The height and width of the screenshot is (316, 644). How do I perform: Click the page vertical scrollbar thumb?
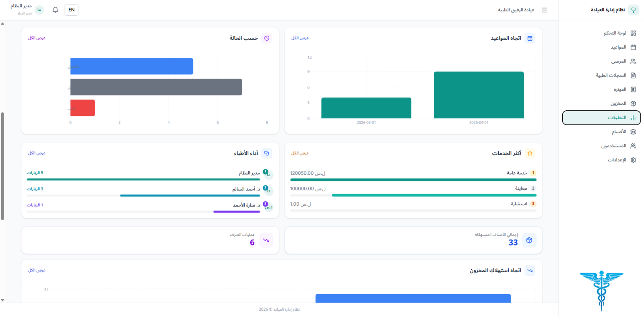2,166
